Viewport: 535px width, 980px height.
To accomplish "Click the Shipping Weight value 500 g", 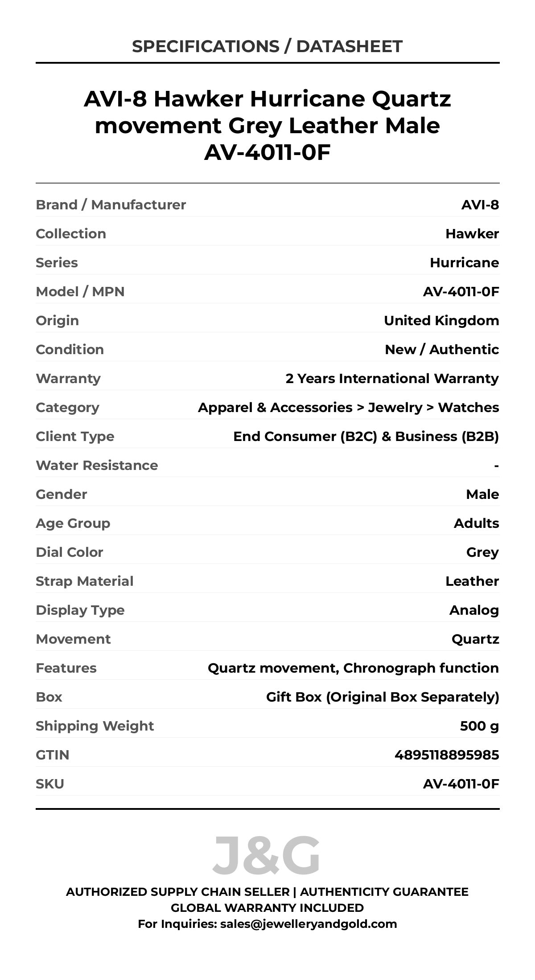I will click(x=479, y=726).
